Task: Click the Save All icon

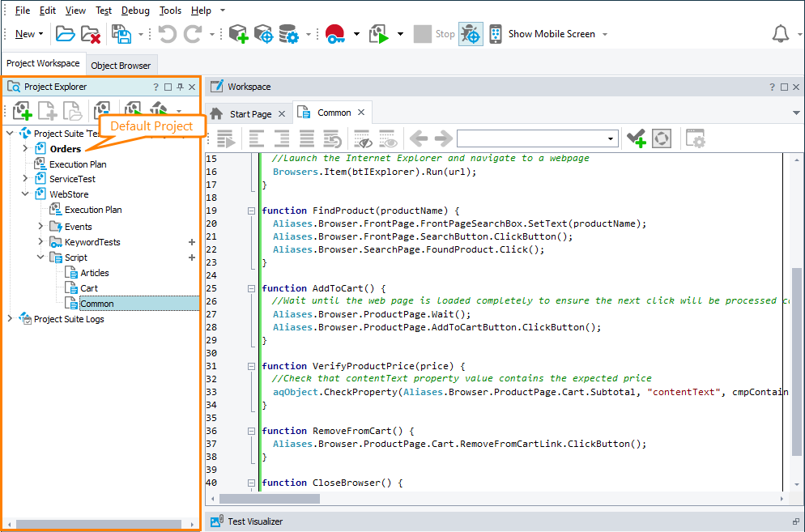Action: tap(121, 34)
